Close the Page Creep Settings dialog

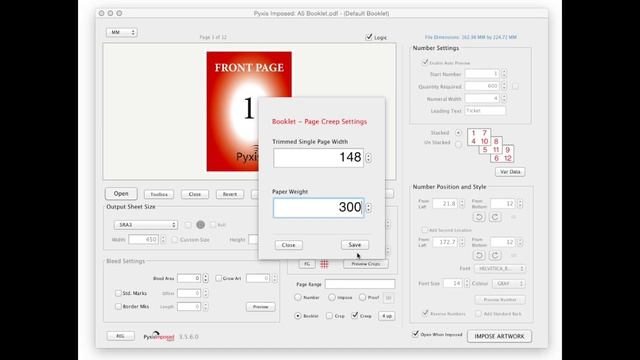289,245
